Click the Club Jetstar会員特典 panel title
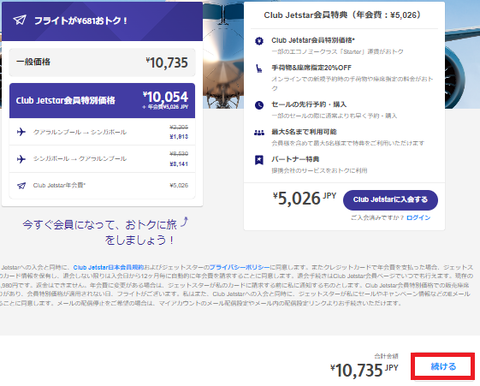 click(x=342, y=15)
